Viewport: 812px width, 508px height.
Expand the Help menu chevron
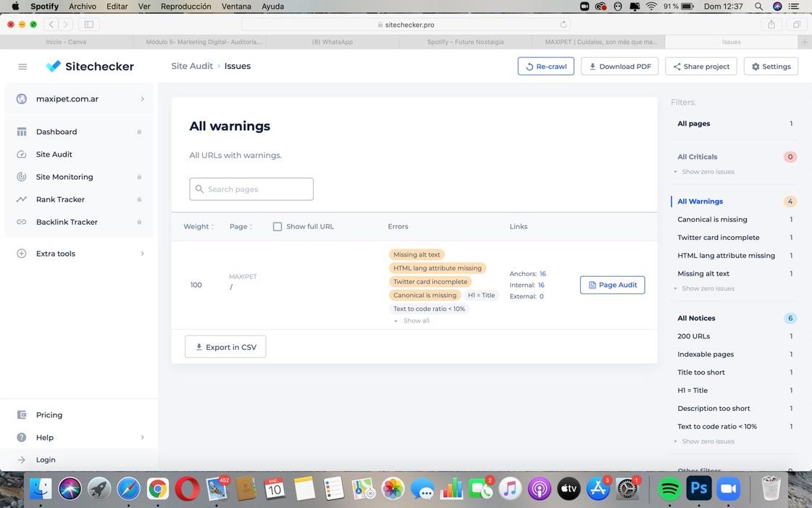(x=142, y=437)
